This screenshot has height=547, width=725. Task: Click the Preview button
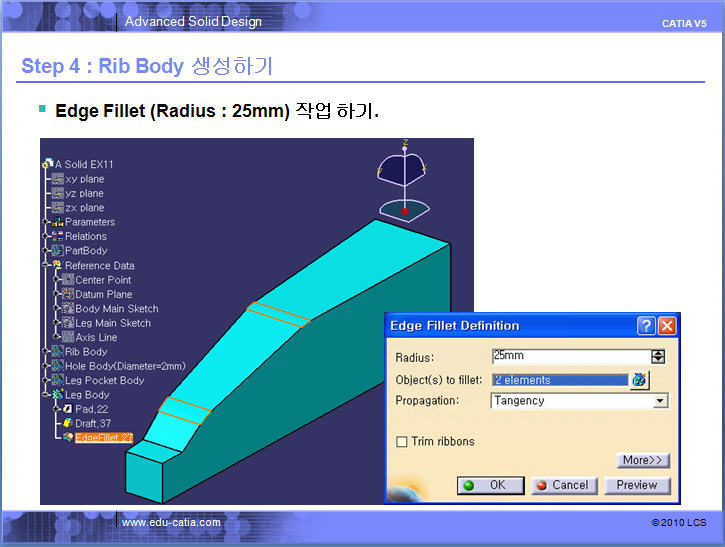(x=636, y=485)
